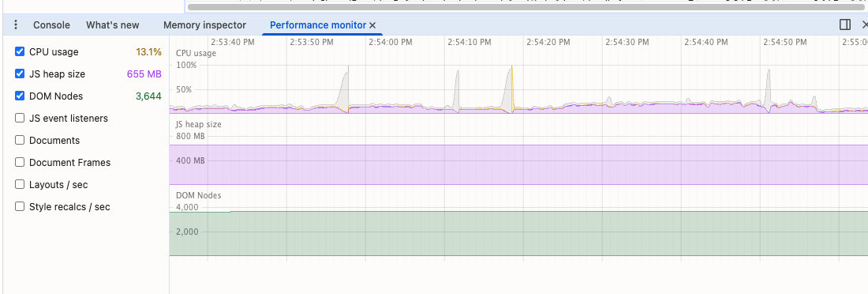The image size is (868, 294).
Task: Open the drawer three-dot menu
Action: tap(16, 25)
